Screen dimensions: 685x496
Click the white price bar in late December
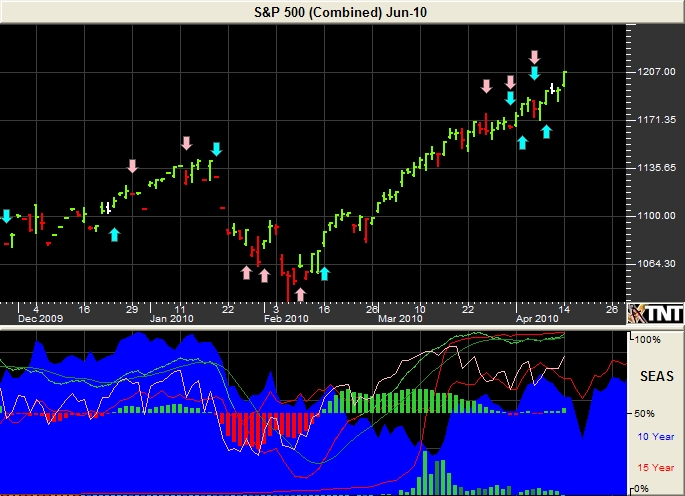[108, 208]
